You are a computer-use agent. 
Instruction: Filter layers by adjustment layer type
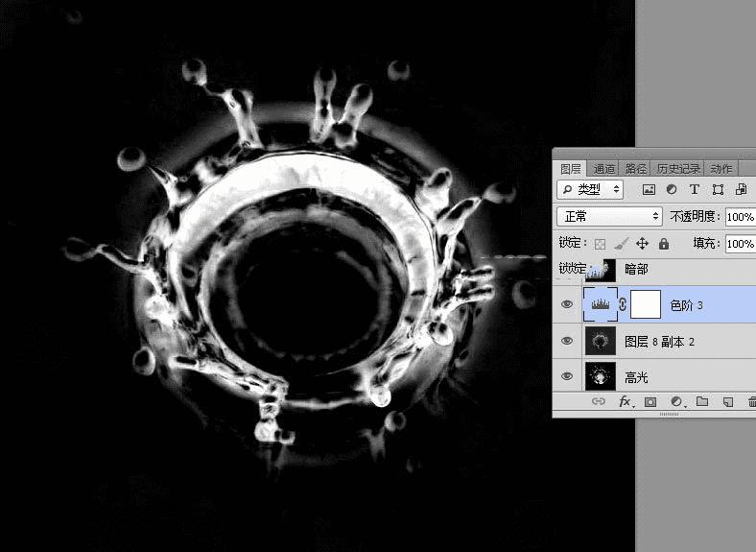pos(672,190)
